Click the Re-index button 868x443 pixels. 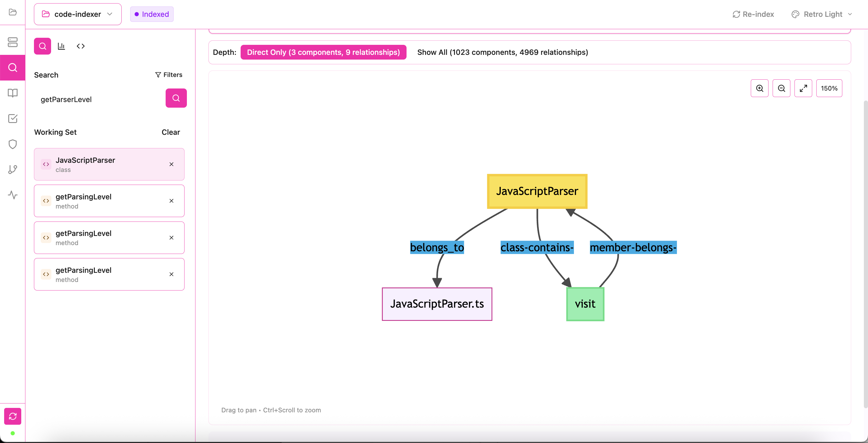pyautogui.click(x=753, y=14)
